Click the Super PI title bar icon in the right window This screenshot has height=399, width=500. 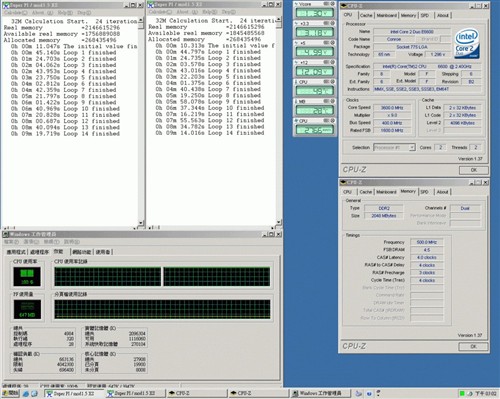point(151,5)
